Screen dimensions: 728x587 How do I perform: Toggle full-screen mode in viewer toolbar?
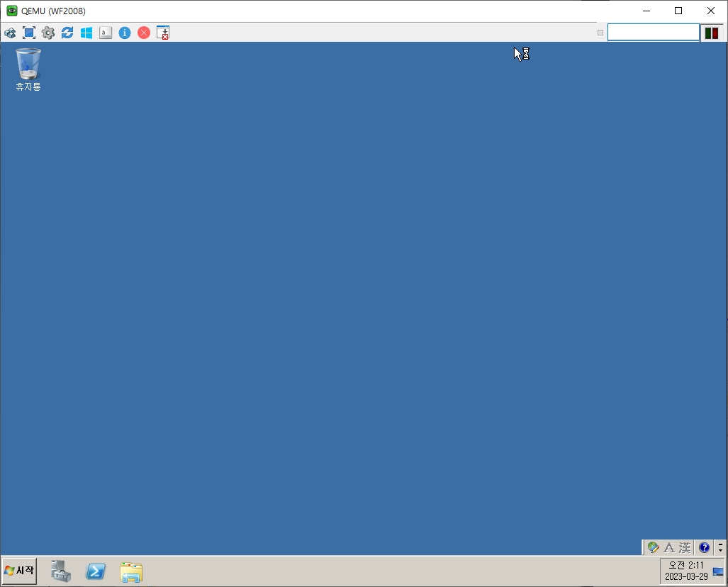pos(29,33)
